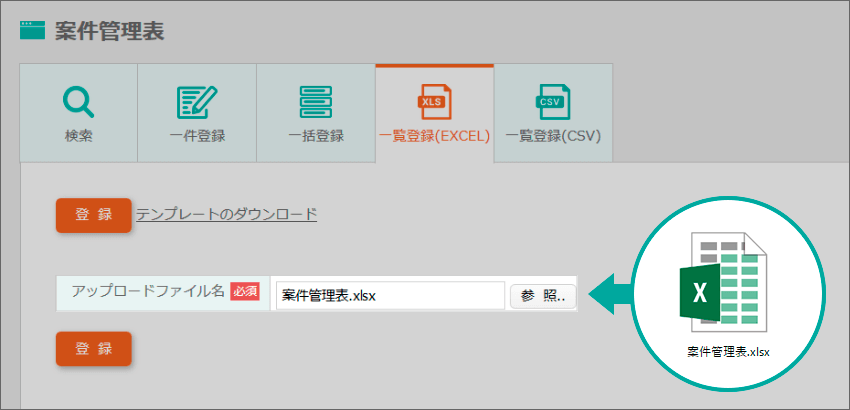This screenshot has width=850, height=410.
Task: Click the 案件管理表.xlsx caption under the Excel icon
Action: pyautogui.click(x=728, y=351)
